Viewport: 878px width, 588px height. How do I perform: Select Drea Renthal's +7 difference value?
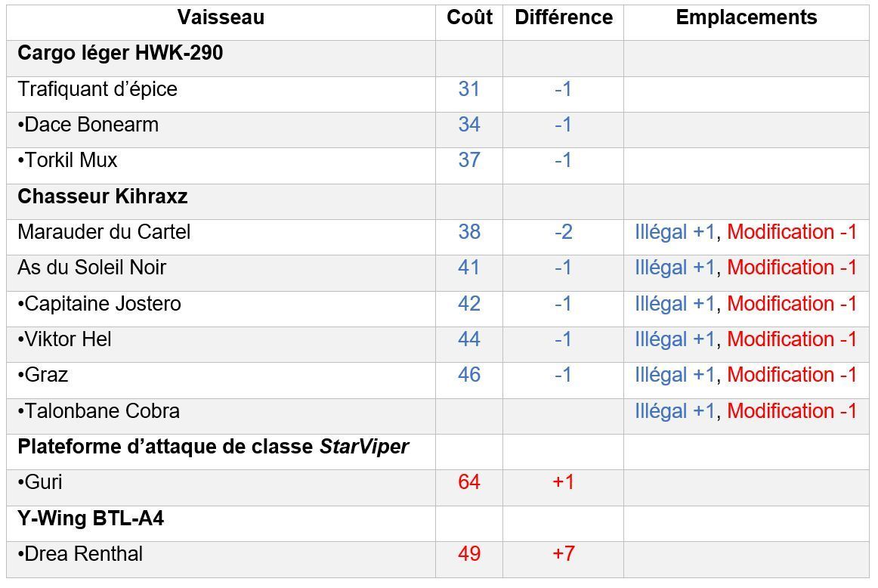coord(564,554)
